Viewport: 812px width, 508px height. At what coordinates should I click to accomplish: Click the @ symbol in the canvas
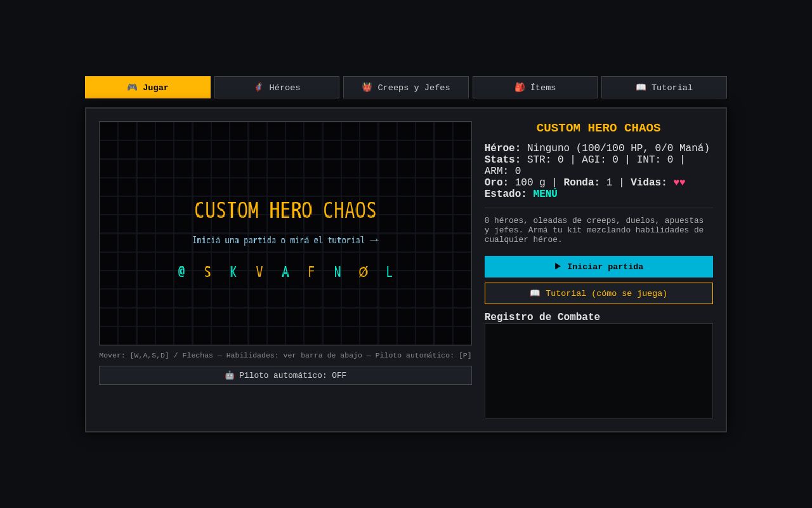[181, 272]
